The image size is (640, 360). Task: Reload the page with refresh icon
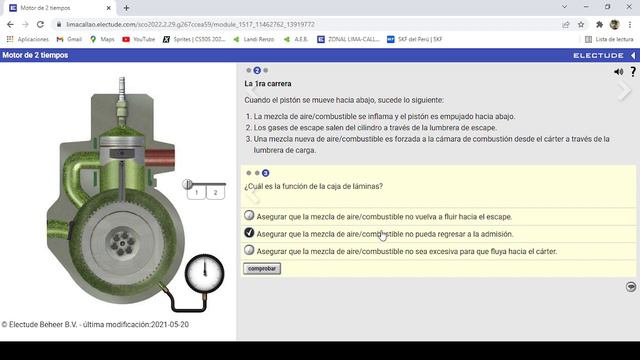click(40, 24)
